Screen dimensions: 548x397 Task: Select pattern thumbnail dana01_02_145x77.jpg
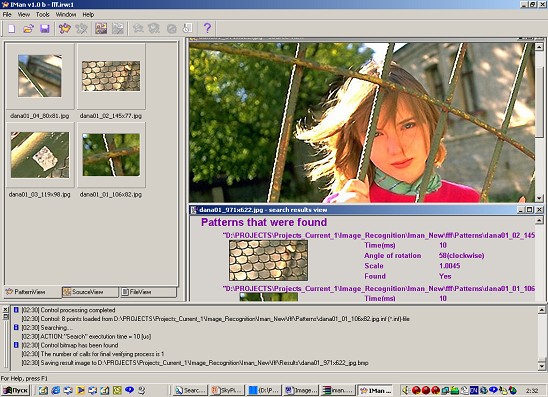pos(111,76)
